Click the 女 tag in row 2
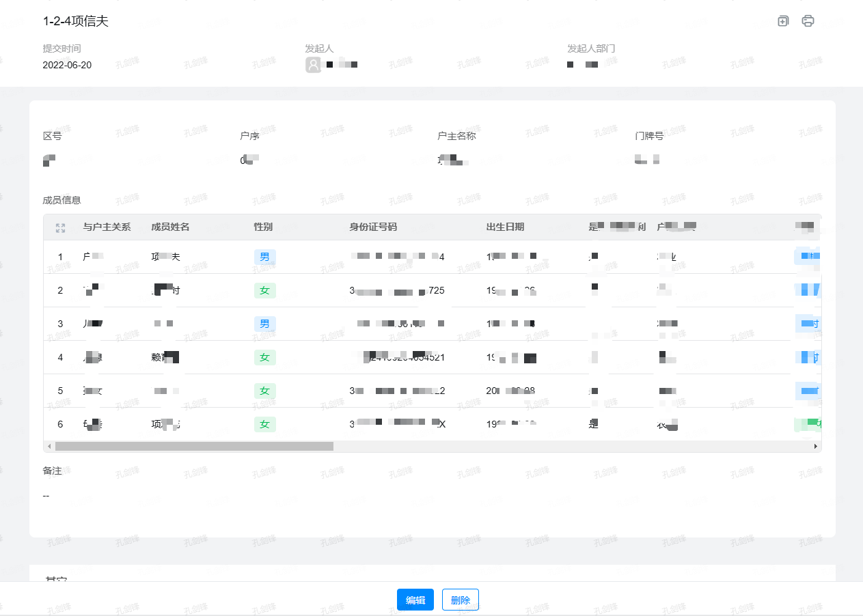The height and width of the screenshot is (616, 863). click(265, 290)
